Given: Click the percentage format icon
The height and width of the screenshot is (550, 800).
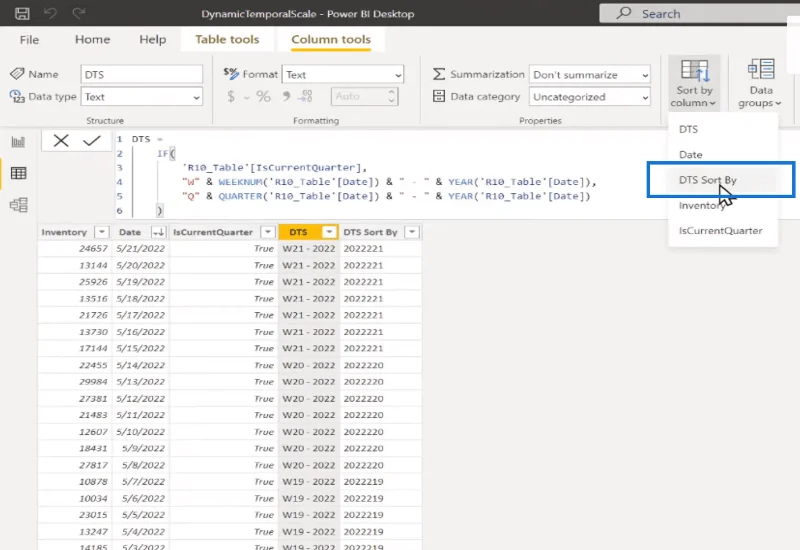Looking at the screenshot, I should (263, 96).
